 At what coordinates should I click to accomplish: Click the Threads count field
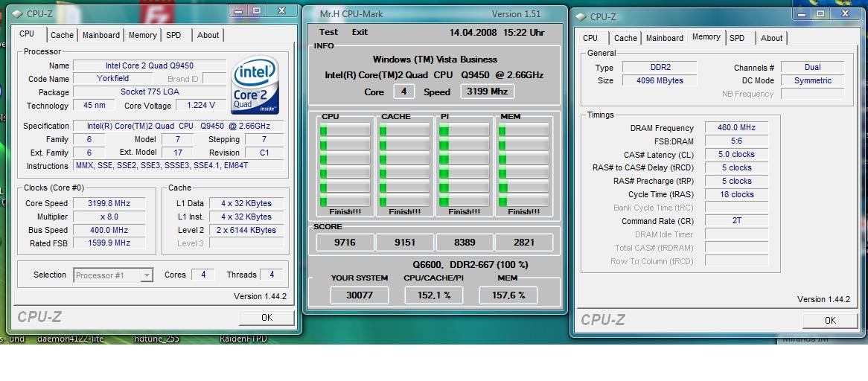pyautogui.click(x=272, y=275)
